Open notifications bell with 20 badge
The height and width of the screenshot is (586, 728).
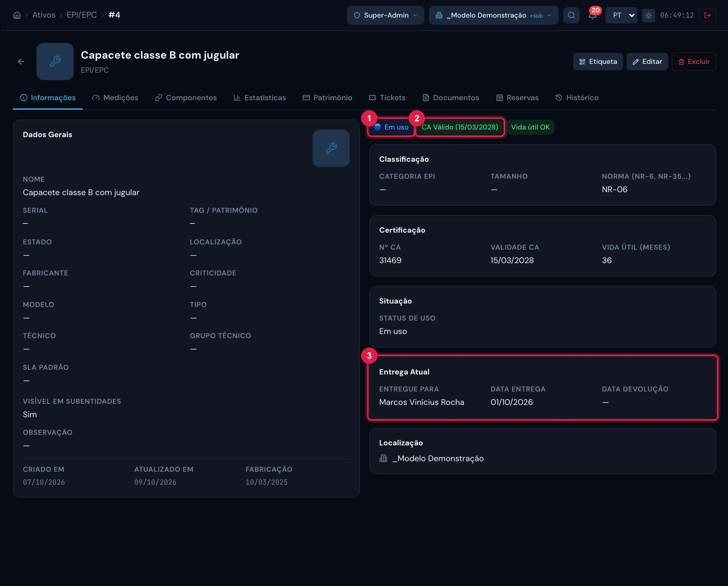coord(593,15)
